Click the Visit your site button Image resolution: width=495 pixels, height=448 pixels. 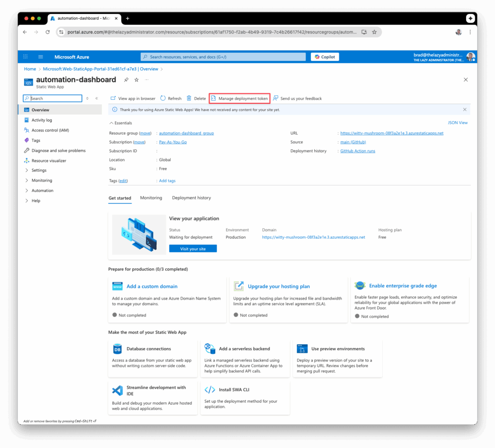click(x=193, y=248)
